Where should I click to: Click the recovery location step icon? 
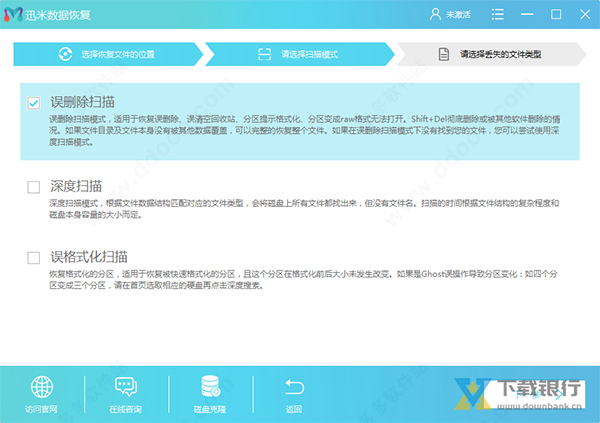click(x=65, y=54)
